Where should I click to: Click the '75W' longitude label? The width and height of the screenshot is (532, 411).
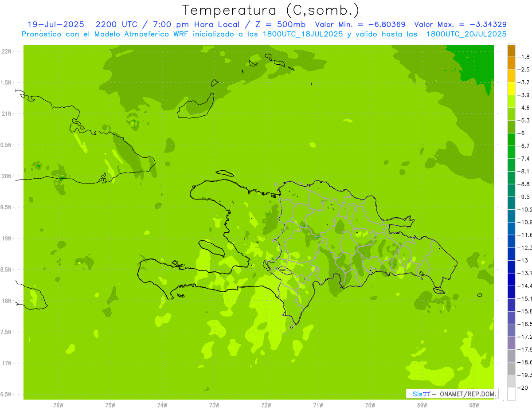(x=110, y=405)
